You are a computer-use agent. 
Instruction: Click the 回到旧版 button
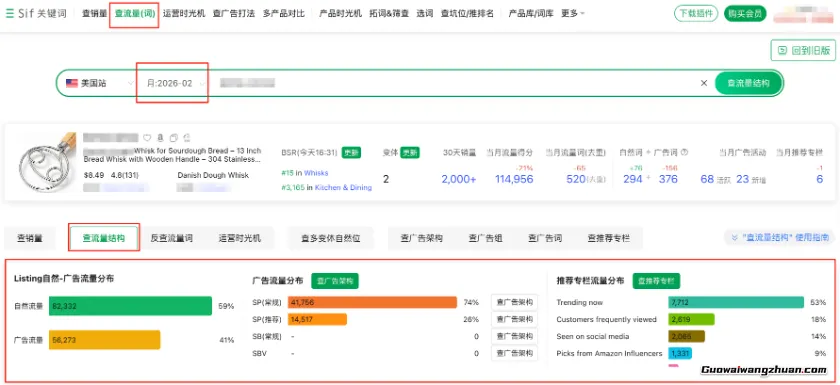click(803, 50)
